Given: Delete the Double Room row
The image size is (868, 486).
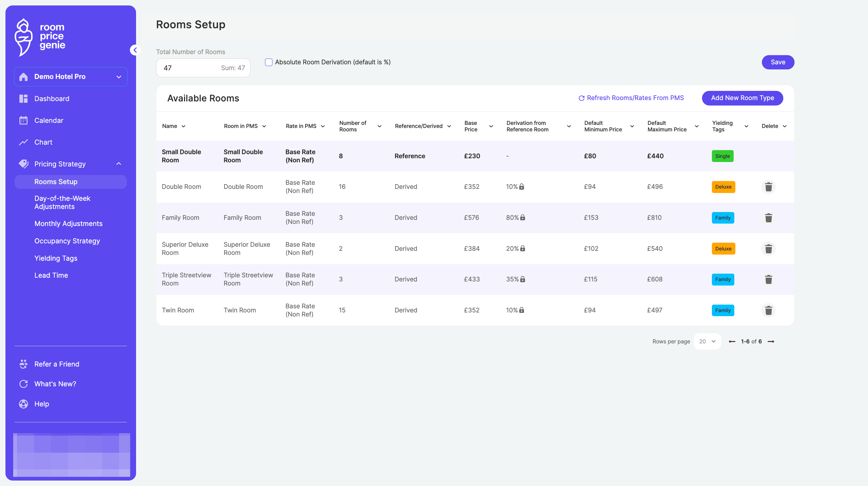Looking at the screenshot, I should [x=768, y=187].
